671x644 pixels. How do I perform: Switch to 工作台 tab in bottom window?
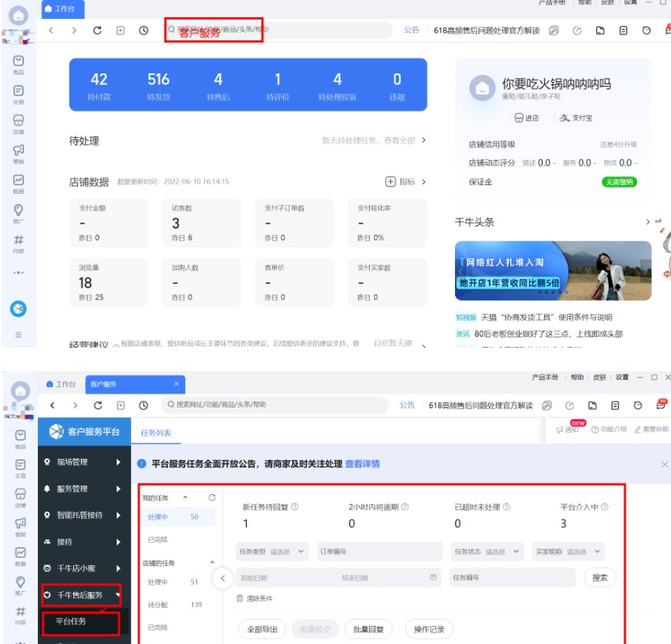coord(62,384)
